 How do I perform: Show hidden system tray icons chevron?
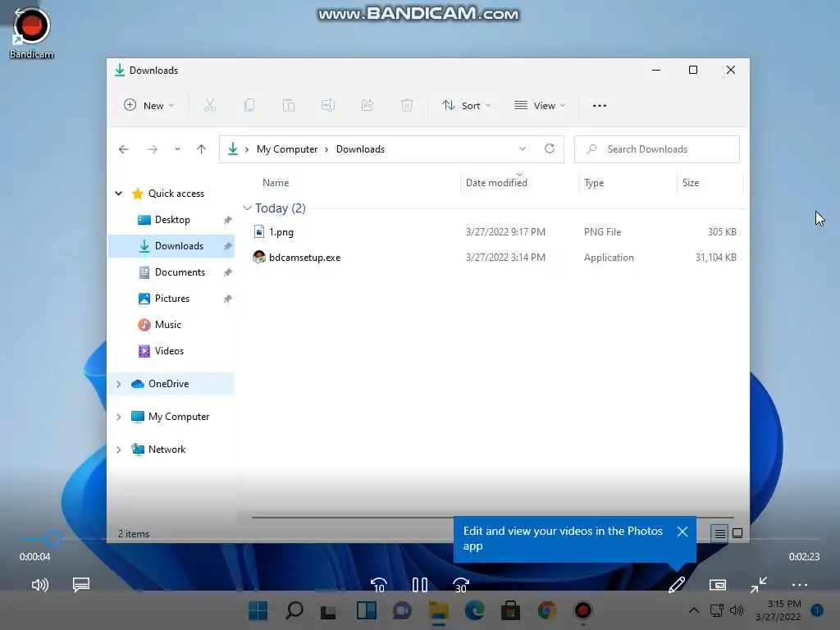pos(694,610)
